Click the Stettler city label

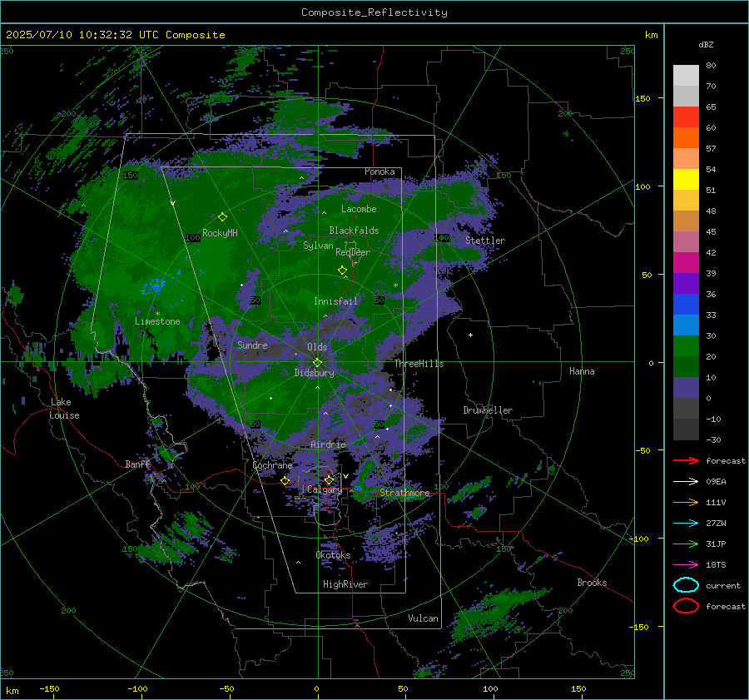point(485,241)
